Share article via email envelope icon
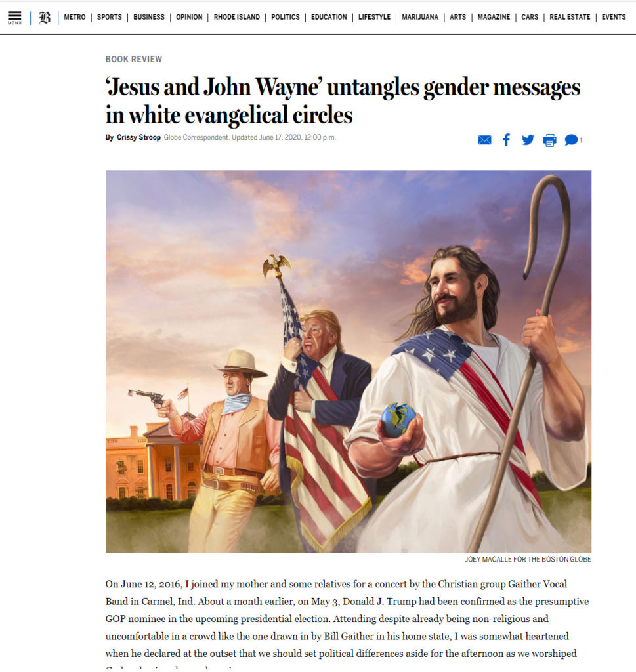This screenshot has height=672, width=636. (x=485, y=140)
